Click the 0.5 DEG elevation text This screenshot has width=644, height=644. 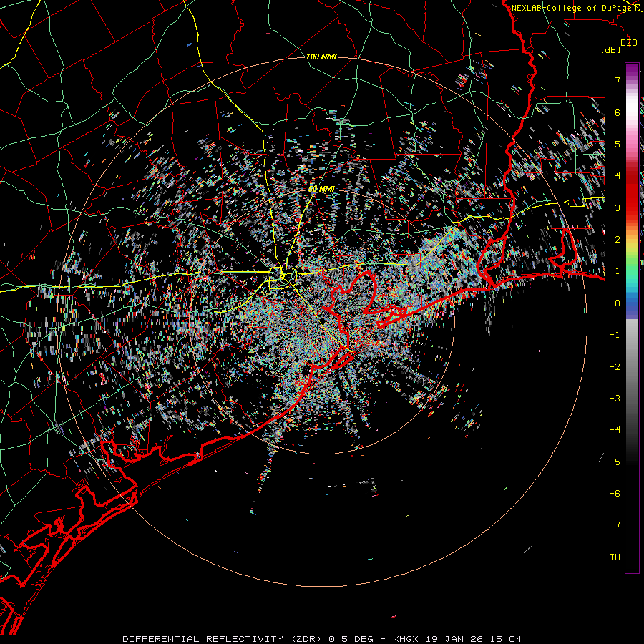[x=351, y=639]
